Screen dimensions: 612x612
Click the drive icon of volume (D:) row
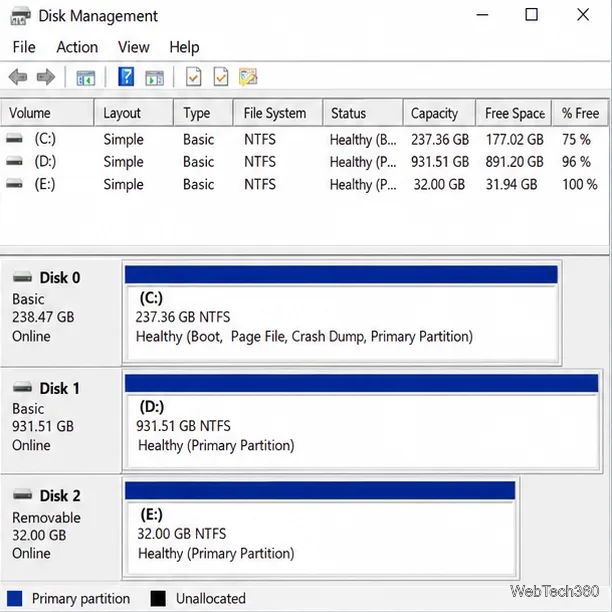tap(14, 161)
